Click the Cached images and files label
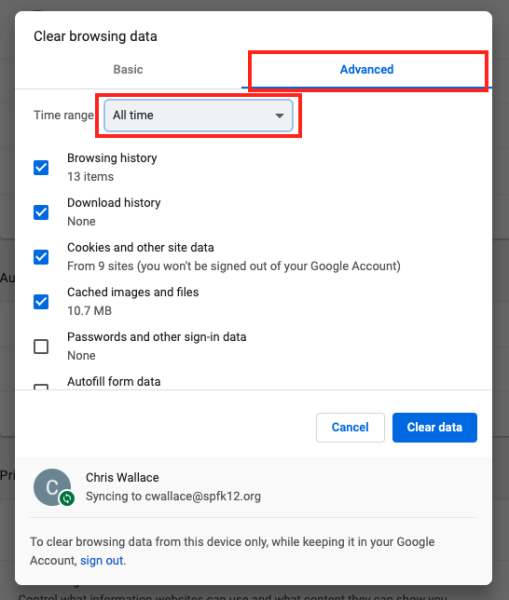509x600 pixels. tap(133, 292)
